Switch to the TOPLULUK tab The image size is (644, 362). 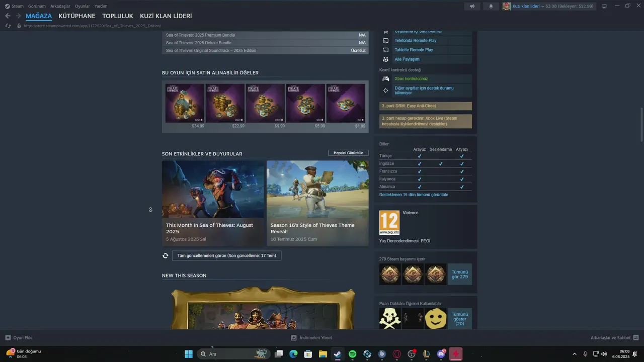(x=118, y=16)
